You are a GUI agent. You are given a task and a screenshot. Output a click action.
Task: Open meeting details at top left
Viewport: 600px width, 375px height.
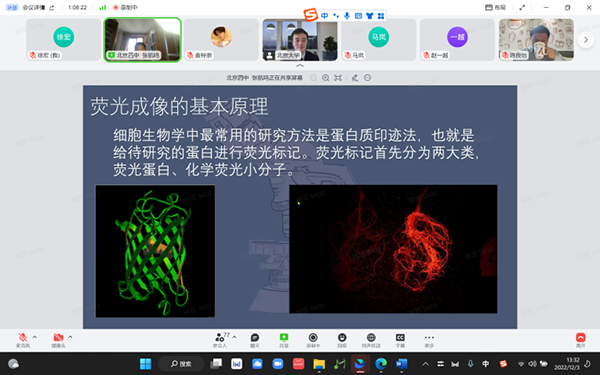[x=33, y=7]
